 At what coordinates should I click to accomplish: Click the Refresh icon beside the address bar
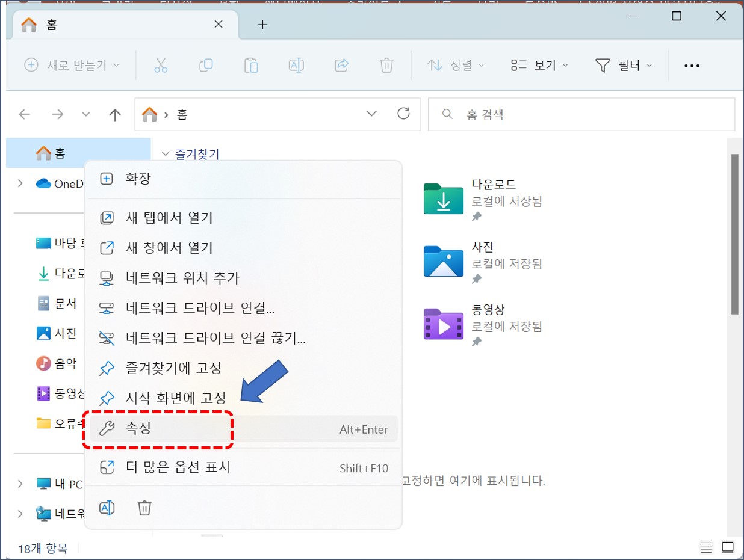(403, 114)
